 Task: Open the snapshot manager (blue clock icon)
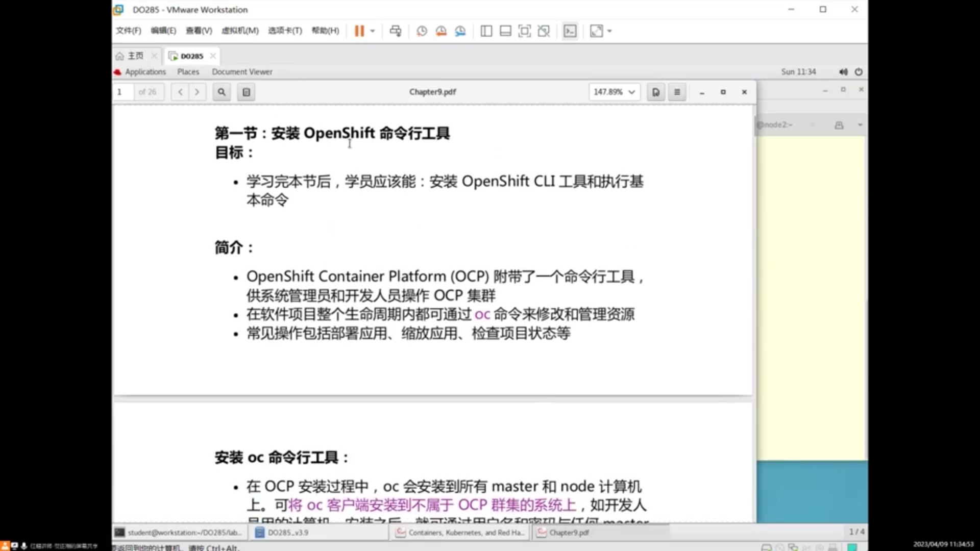pyautogui.click(x=460, y=31)
